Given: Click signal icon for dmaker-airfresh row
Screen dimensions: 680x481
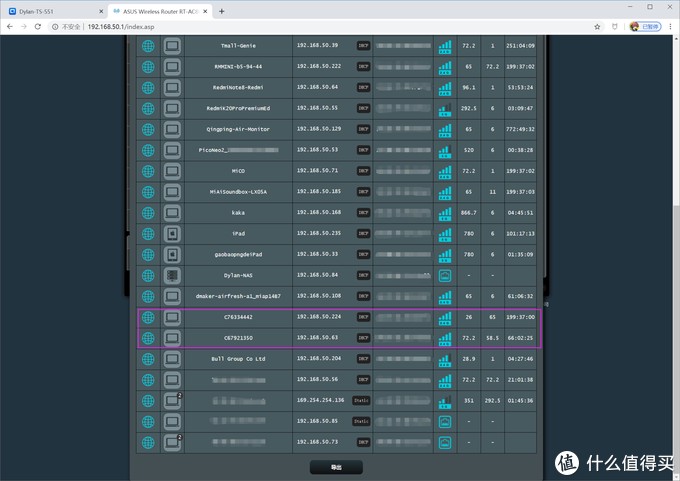Looking at the screenshot, I should point(445,297).
